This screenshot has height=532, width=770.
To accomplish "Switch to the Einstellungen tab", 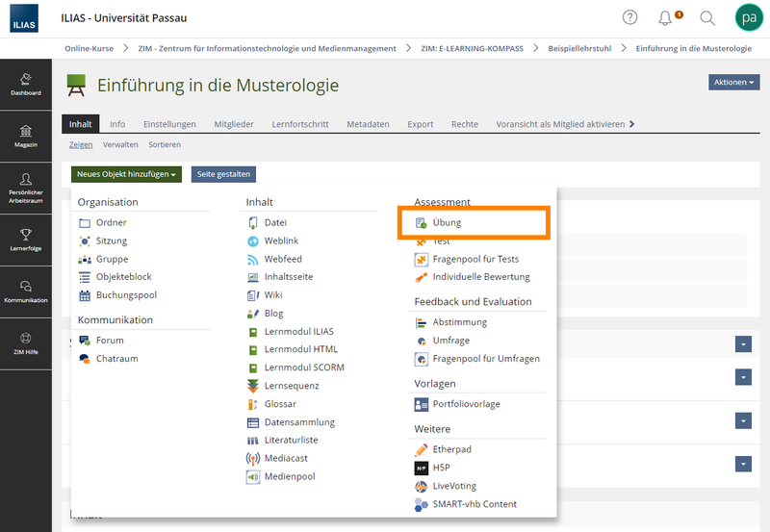I will (169, 124).
